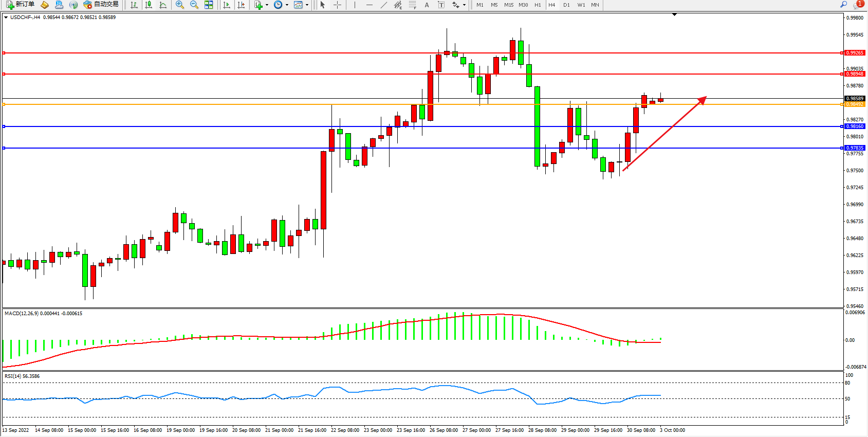The width and height of the screenshot is (868, 437).
Task: Expand the chart templates dropdown arrow
Action: coord(307,5)
